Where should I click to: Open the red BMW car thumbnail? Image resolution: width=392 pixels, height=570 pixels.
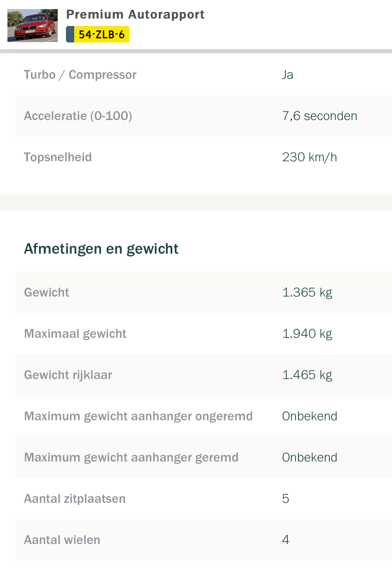tap(33, 26)
